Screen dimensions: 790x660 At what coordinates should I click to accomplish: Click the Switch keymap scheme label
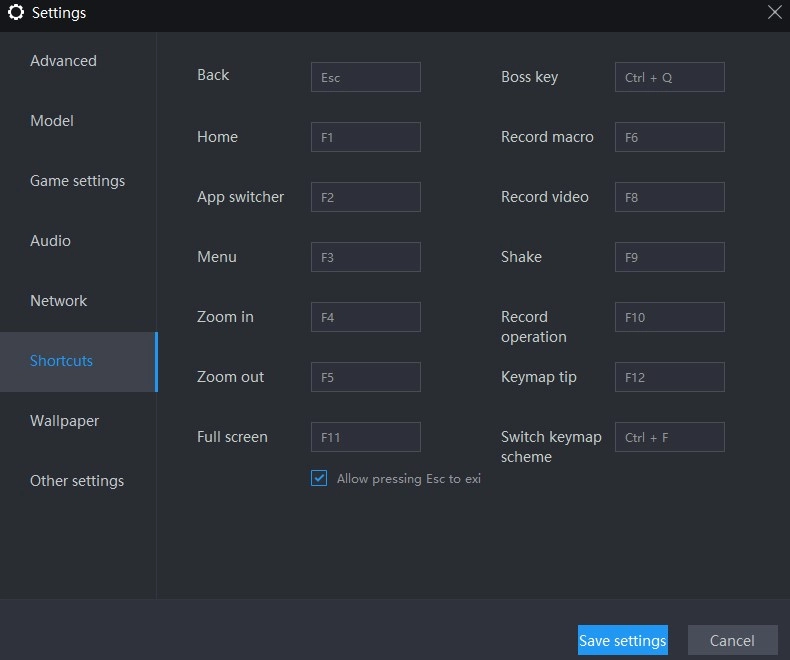pyautogui.click(x=551, y=447)
